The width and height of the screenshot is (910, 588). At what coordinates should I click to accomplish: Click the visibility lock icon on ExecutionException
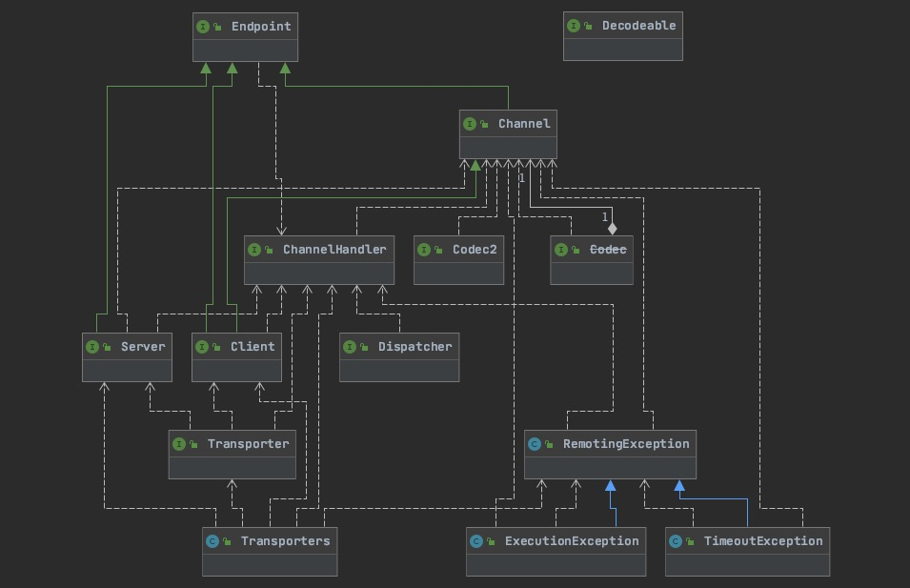(491, 542)
